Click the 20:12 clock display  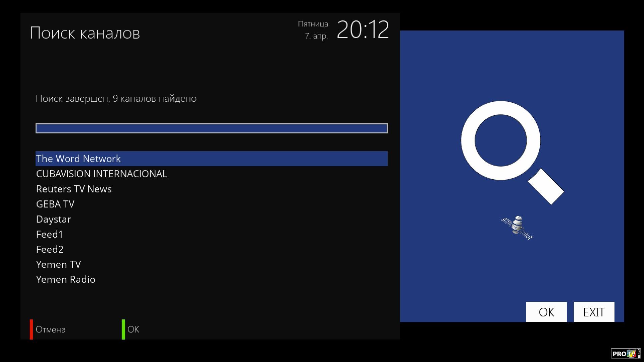point(363,29)
